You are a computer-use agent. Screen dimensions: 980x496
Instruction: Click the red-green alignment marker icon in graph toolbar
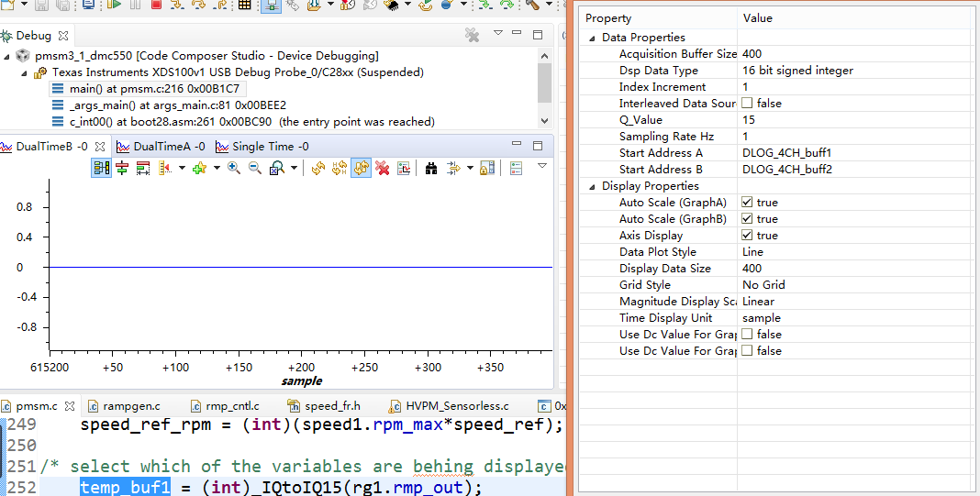coord(122,168)
